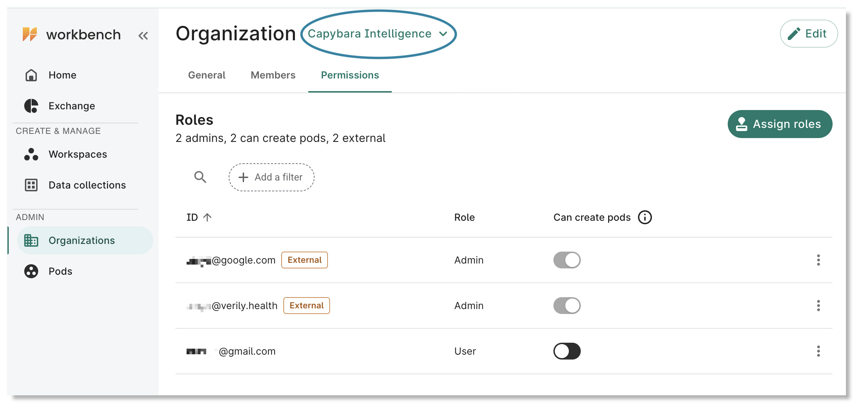Select the Data collections icon
868x417 pixels.
click(31, 185)
